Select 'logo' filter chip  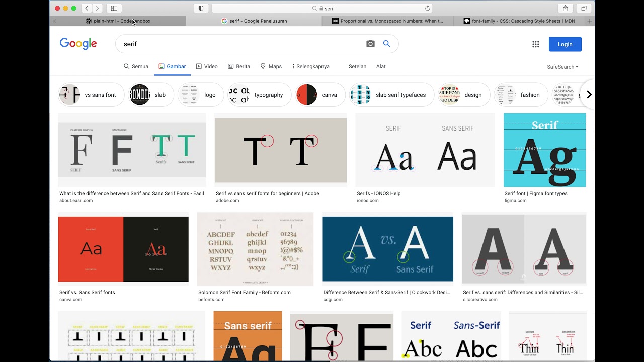(201, 95)
